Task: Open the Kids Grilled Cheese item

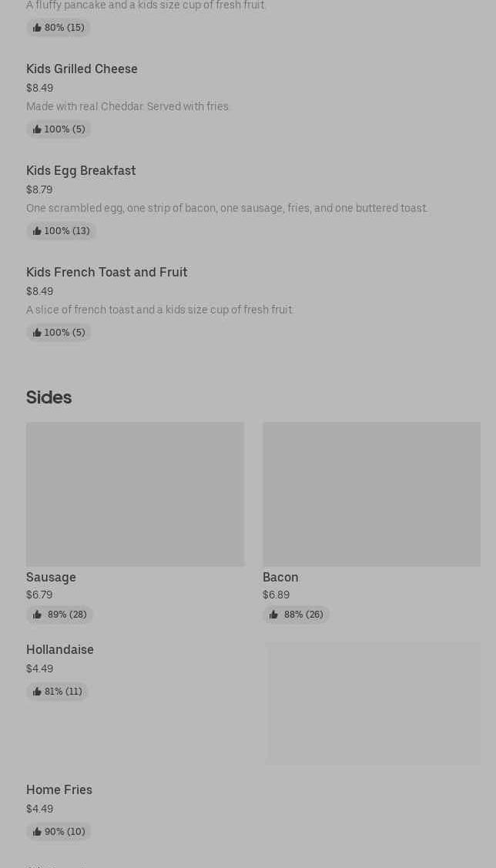Action: [82, 69]
